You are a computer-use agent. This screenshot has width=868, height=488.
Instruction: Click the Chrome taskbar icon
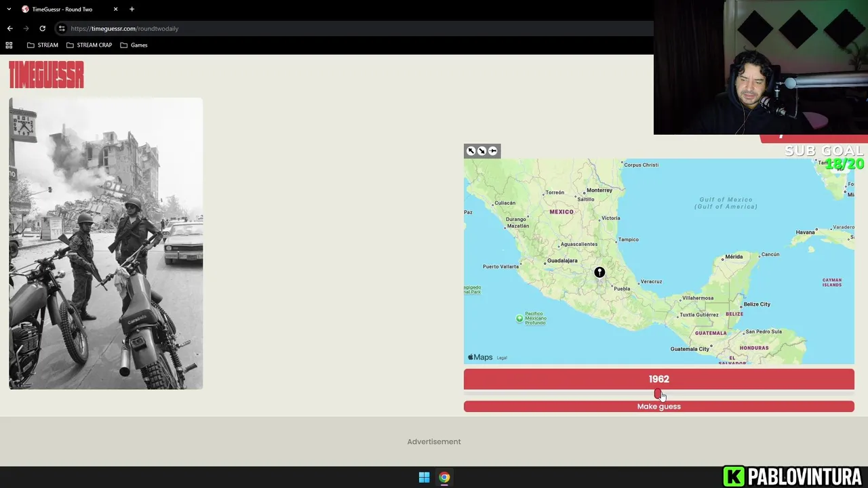click(x=444, y=477)
